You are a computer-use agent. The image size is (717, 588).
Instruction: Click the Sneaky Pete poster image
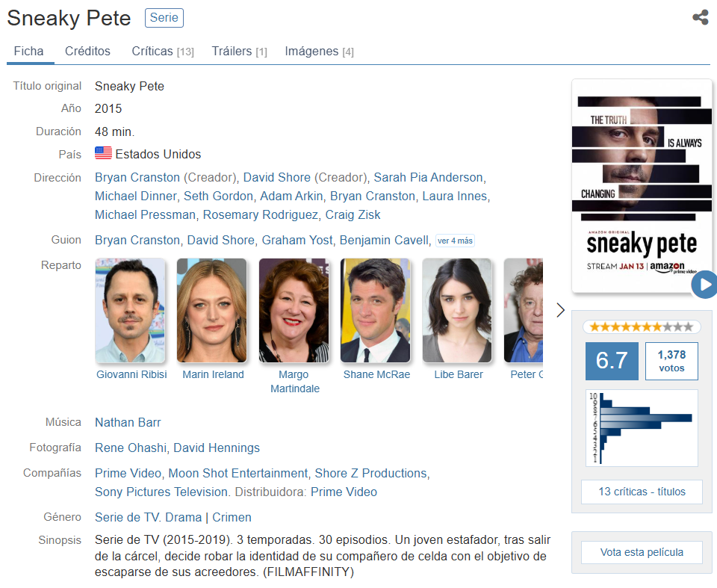click(641, 185)
